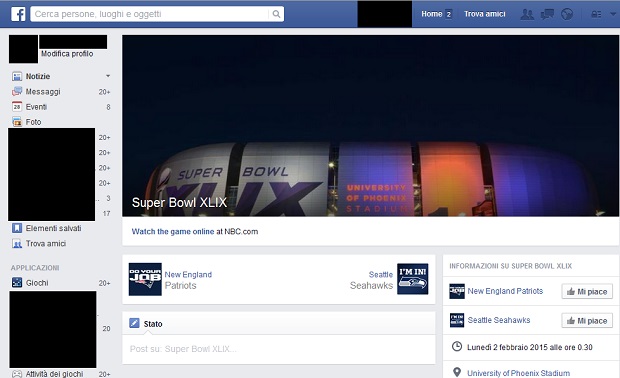The image size is (620, 378).
Task: Click Informazioni su Super Bowl XLIX heading
Action: click(510, 266)
